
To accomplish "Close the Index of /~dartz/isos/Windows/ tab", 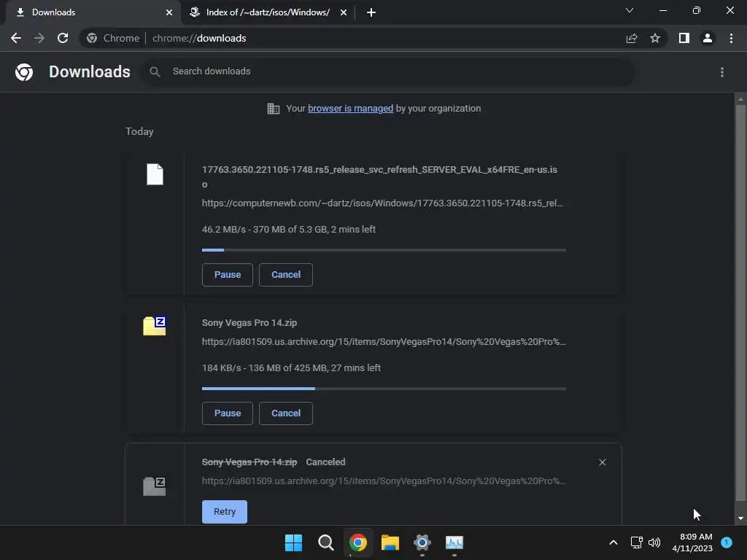I will click(x=344, y=12).
